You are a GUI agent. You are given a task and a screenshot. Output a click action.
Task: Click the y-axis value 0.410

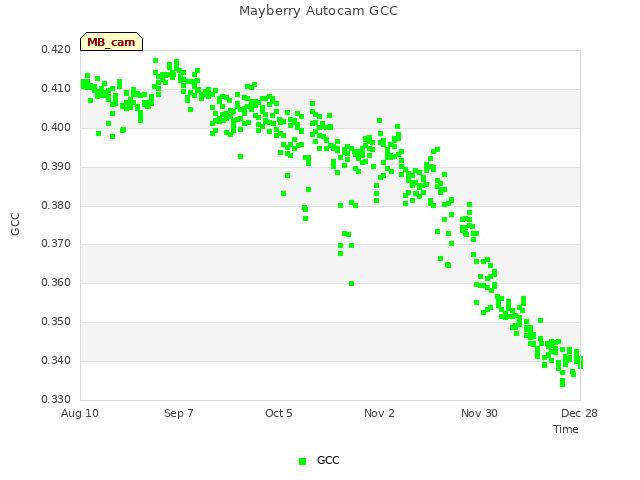point(56,88)
